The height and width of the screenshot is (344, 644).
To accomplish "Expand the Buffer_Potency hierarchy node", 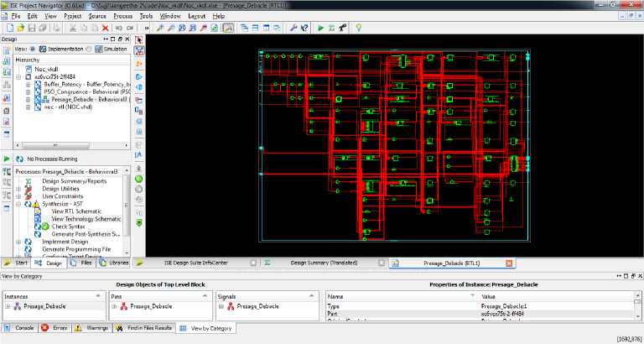I will (28, 85).
